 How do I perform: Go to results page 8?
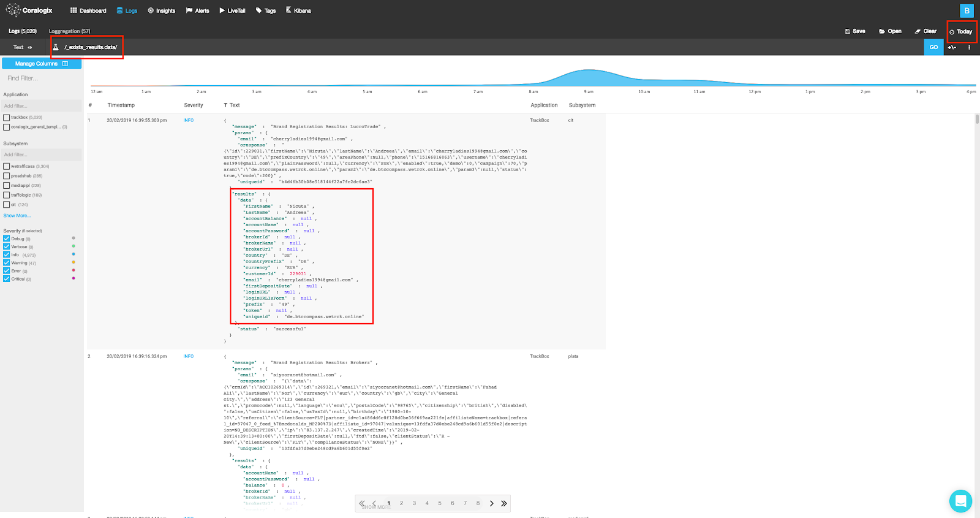pos(478,503)
